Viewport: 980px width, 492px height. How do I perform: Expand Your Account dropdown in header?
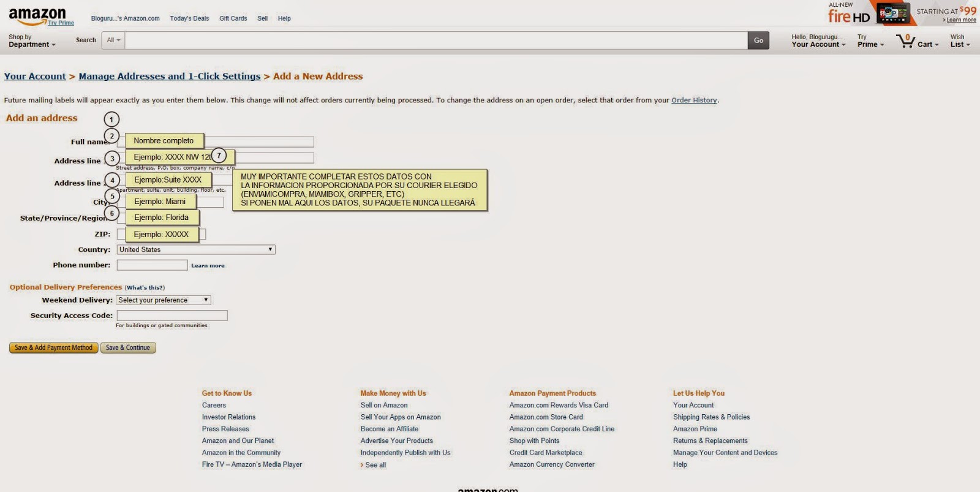tap(818, 41)
